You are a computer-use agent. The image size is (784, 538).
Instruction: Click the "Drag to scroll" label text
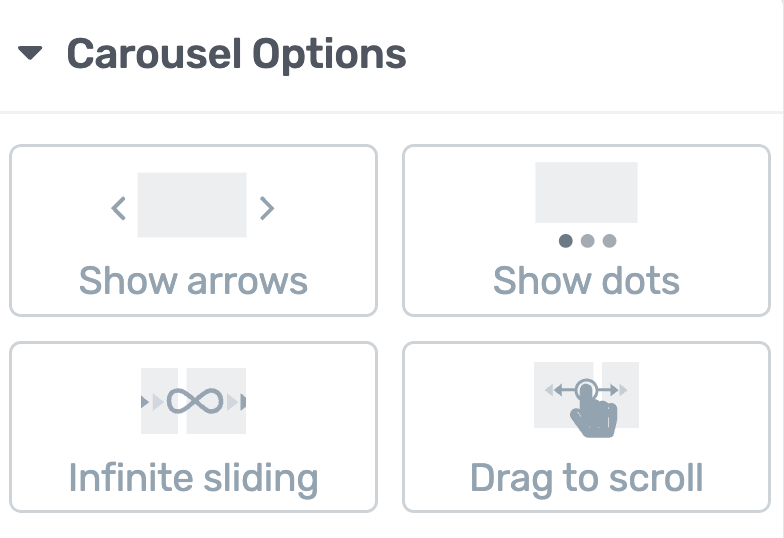pyautogui.click(x=586, y=478)
